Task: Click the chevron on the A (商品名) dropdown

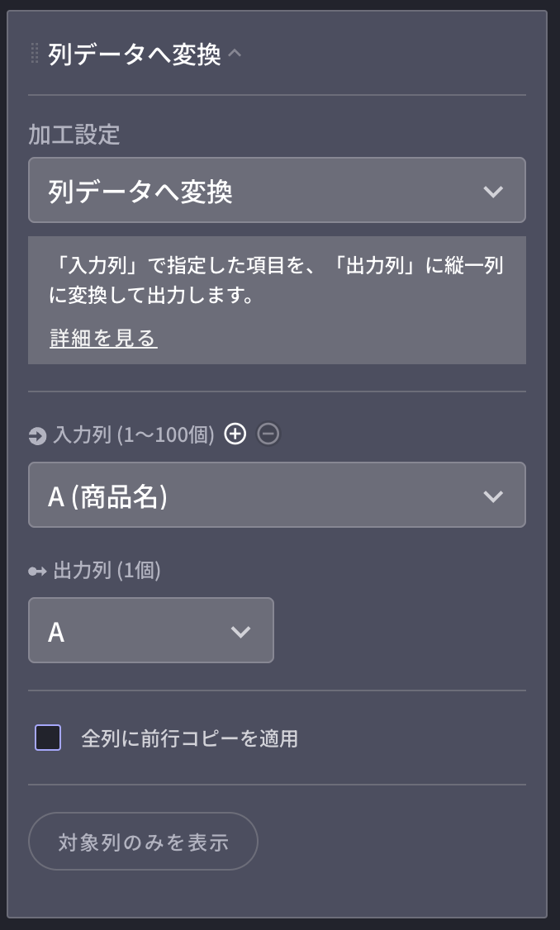Action: click(x=493, y=495)
